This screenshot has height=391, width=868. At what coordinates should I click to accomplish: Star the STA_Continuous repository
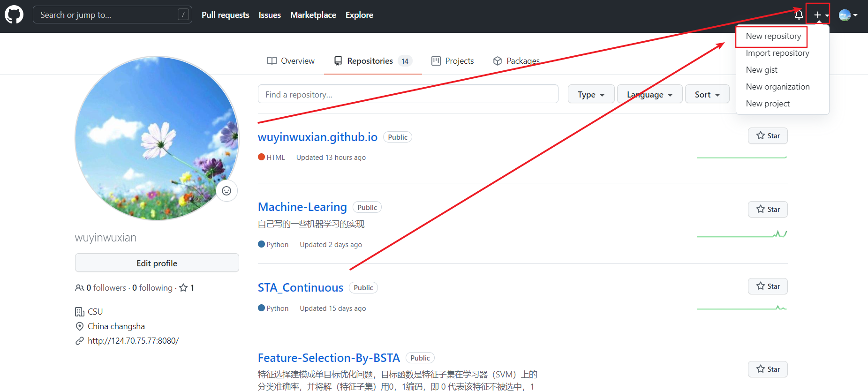click(x=768, y=286)
